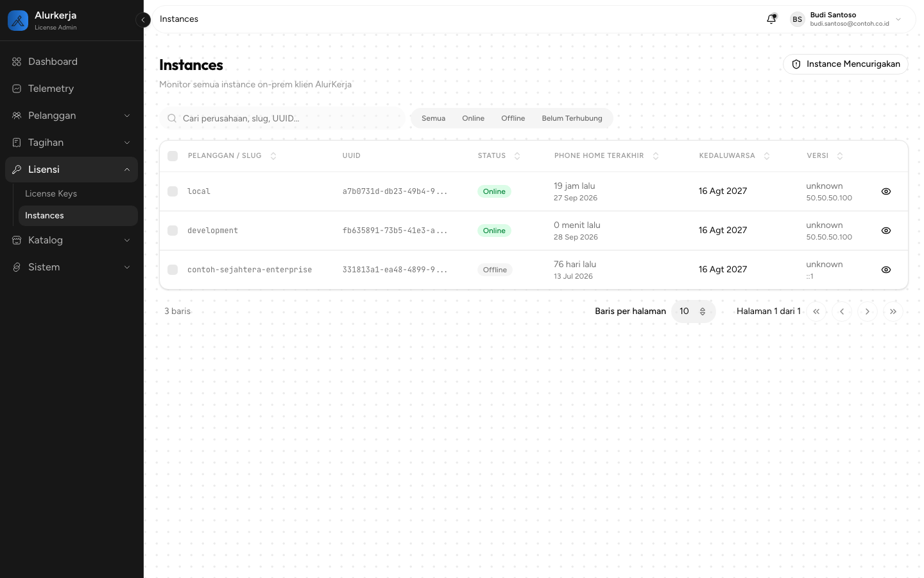Click the Pelanggan people icon
The height and width of the screenshot is (578, 924).
pos(17,116)
